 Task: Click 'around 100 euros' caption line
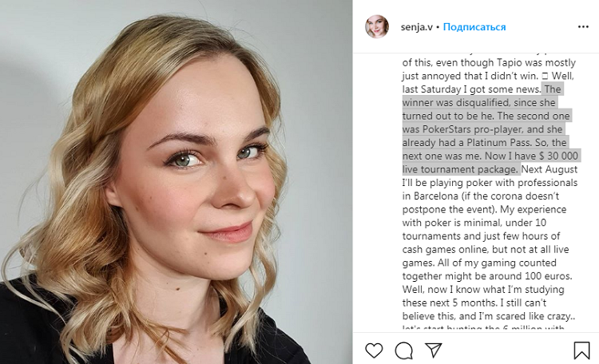[487, 276]
